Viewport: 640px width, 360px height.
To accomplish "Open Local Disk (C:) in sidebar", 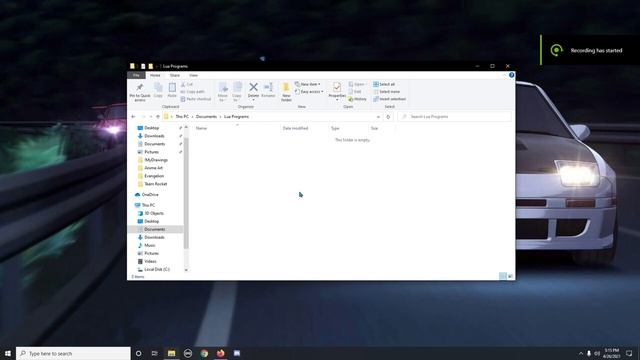I will (x=157, y=269).
